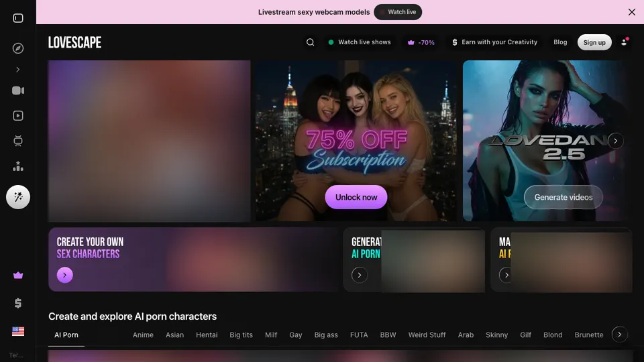Open the Blog link
The width and height of the screenshot is (644, 362).
[560, 42]
